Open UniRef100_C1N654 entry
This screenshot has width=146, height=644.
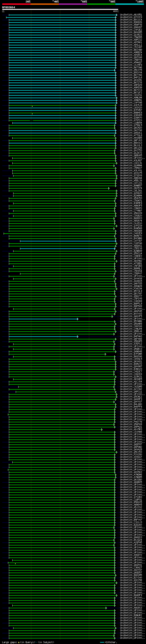click(x=131, y=123)
